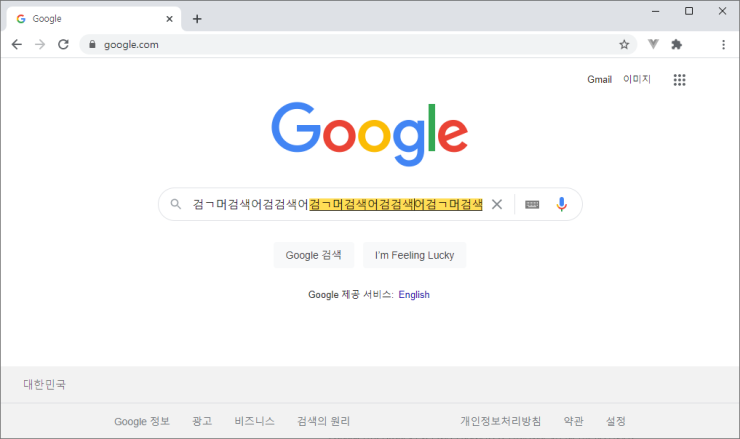Open the on-screen keyboard input tool
This screenshot has width=740, height=439.
[532, 204]
